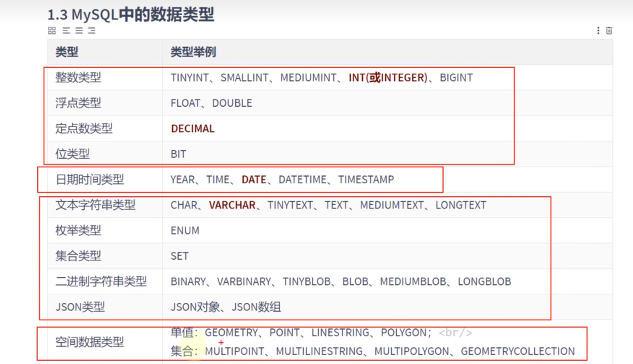Viewport: 633px width, 364px height.
Task: Click the 文本字符串类型 cell
Action: 105,205
